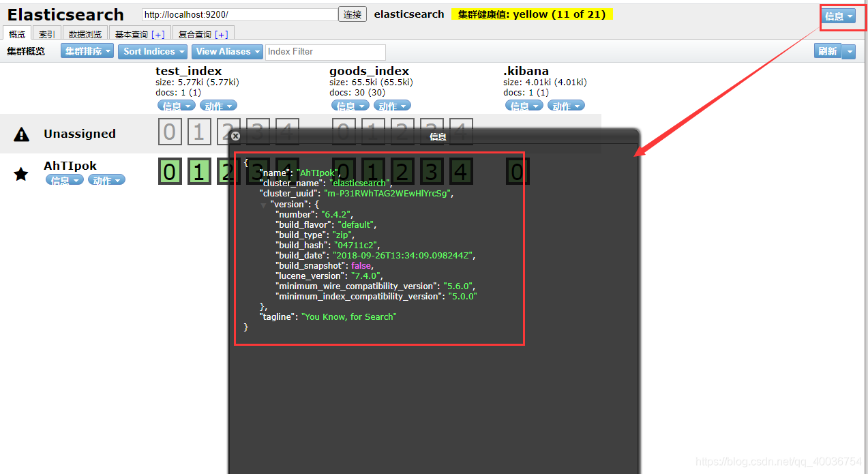
Task: Select green shard 1 of test_index on AhTIpok
Action: pyautogui.click(x=198, y=172)
